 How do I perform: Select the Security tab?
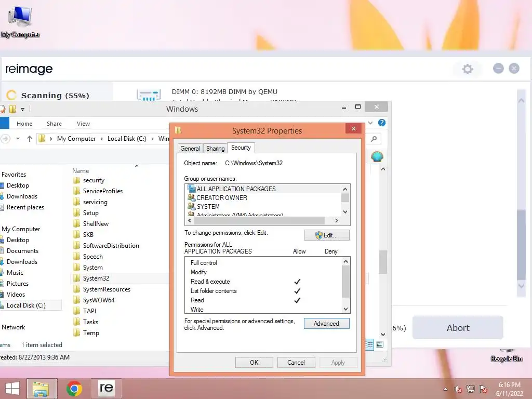coord(241,148)
